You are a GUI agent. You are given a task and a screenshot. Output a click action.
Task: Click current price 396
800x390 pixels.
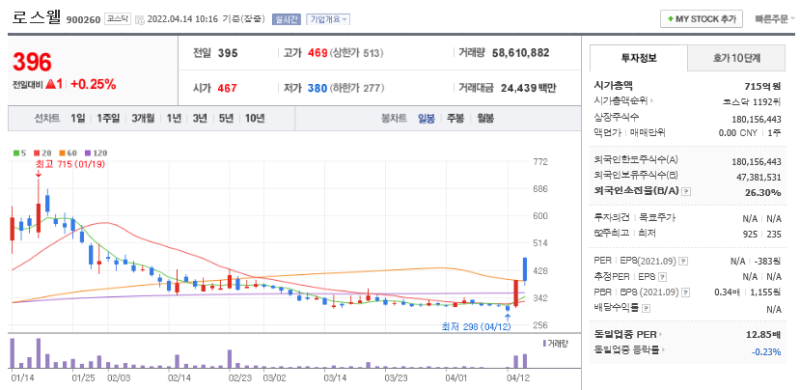tap(32, 62)
